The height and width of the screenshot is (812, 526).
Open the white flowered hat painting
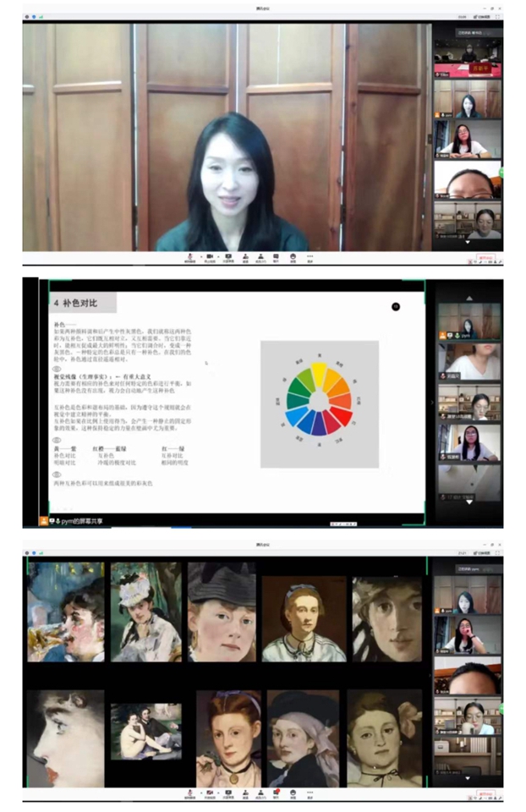[146, 612]
